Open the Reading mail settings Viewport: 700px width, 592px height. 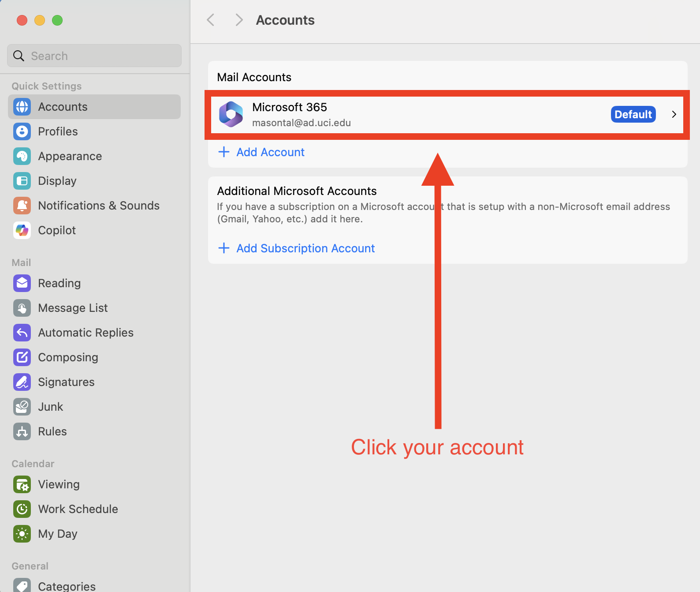94,283
